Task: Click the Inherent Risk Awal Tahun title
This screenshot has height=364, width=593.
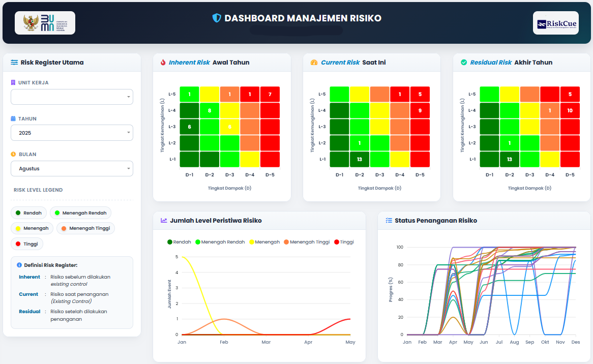Action: point(209,63)
